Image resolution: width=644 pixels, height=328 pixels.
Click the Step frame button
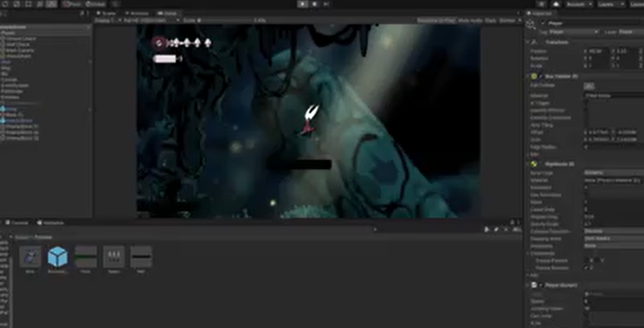[x=326, y=4]
